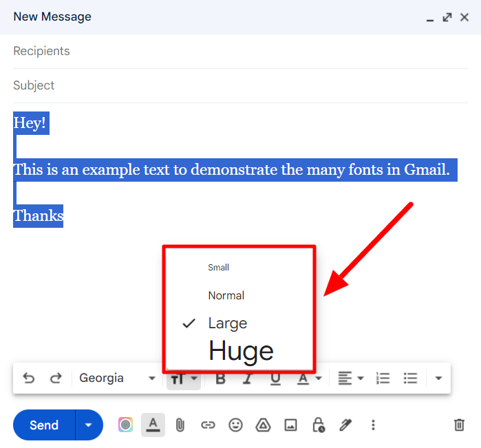Click the Subject field
This screenshot has height=448, width=481.
click(x=240, y=85)
